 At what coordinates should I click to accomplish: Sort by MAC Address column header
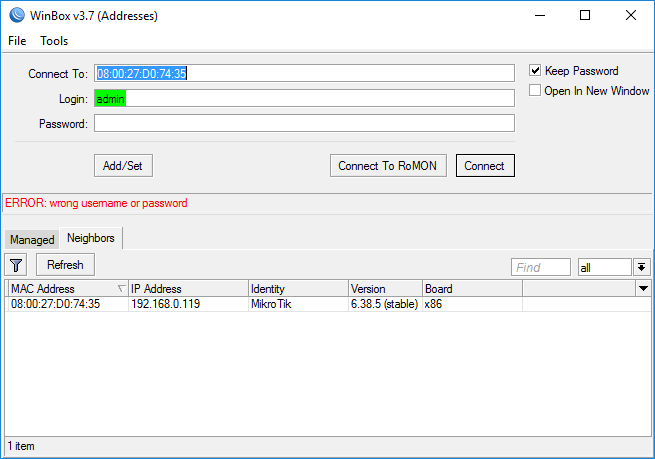point(69,289)
